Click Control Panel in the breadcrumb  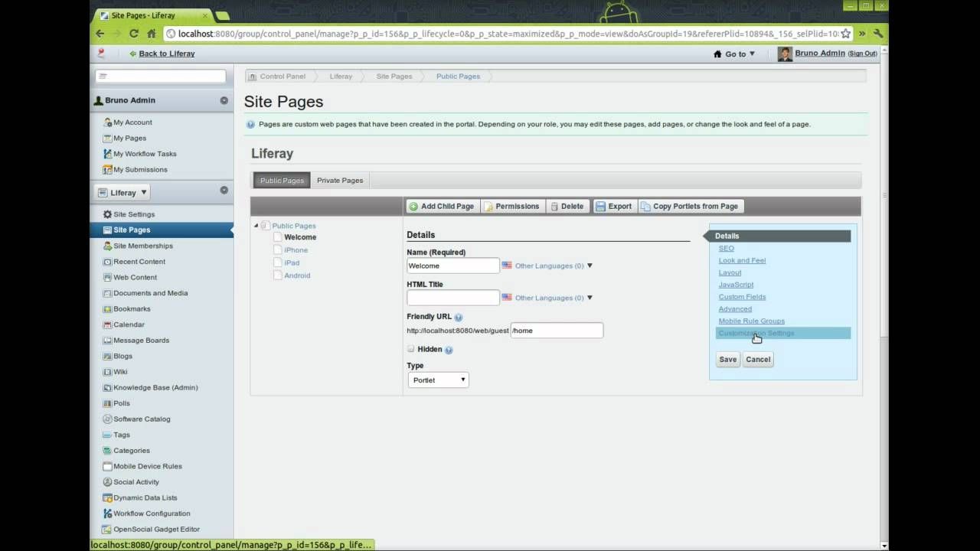point(283,76)
